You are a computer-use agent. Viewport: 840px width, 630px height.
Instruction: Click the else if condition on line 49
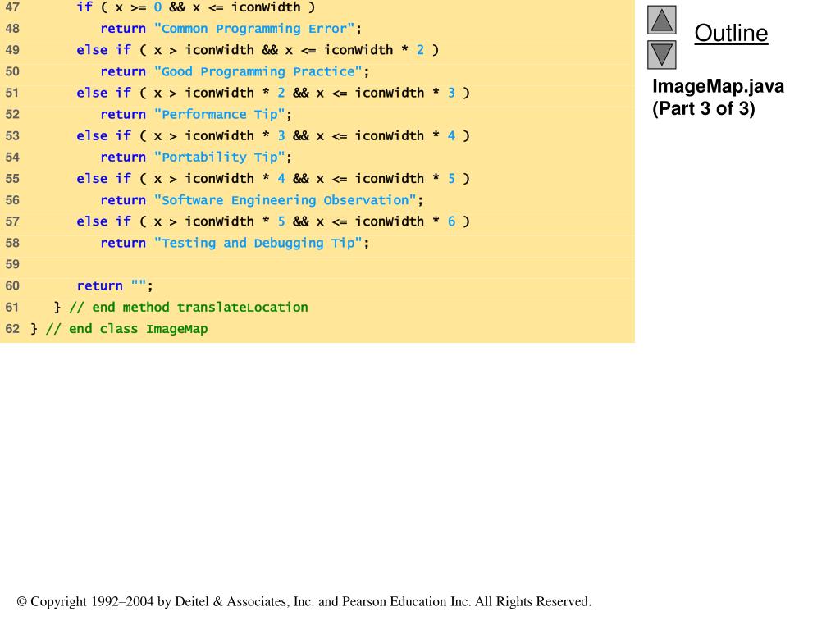coord(258,50)
